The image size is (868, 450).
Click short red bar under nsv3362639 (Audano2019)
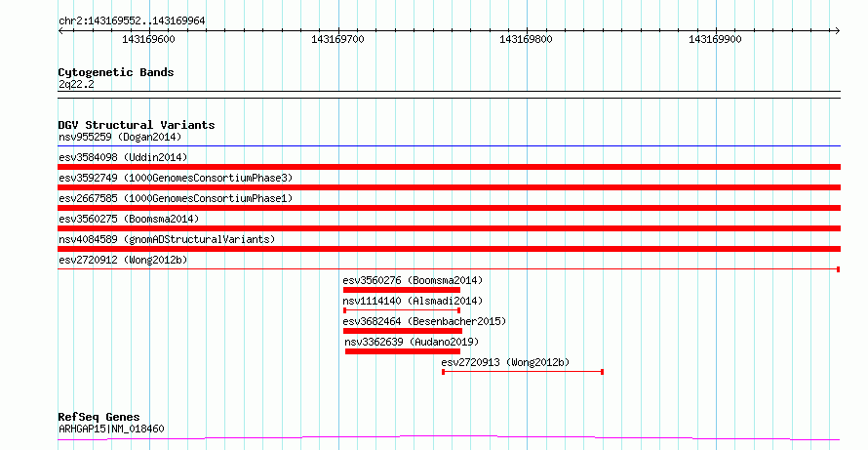tap(403, 351)
